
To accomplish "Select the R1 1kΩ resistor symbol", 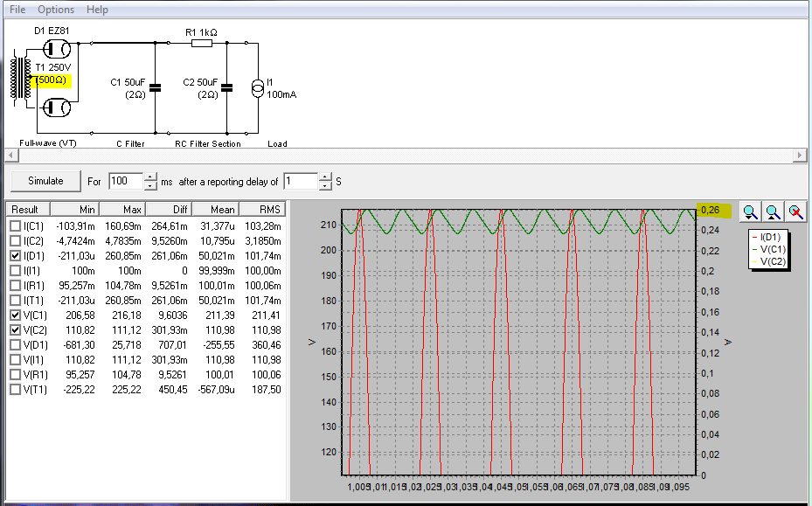I will coord(201,42).
